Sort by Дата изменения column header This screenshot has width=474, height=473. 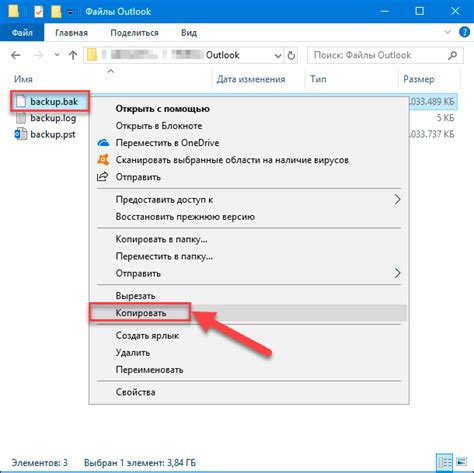click(x=251, y=79)
